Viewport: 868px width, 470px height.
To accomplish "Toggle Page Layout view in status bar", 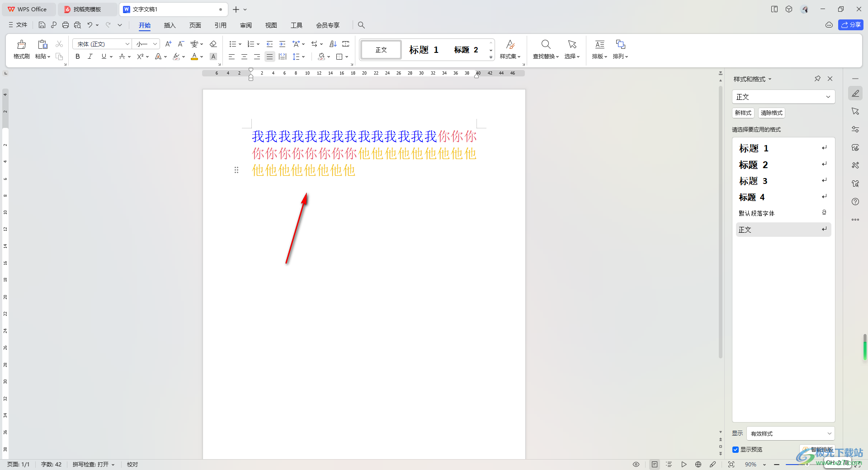I will click(x=655, y=464).
